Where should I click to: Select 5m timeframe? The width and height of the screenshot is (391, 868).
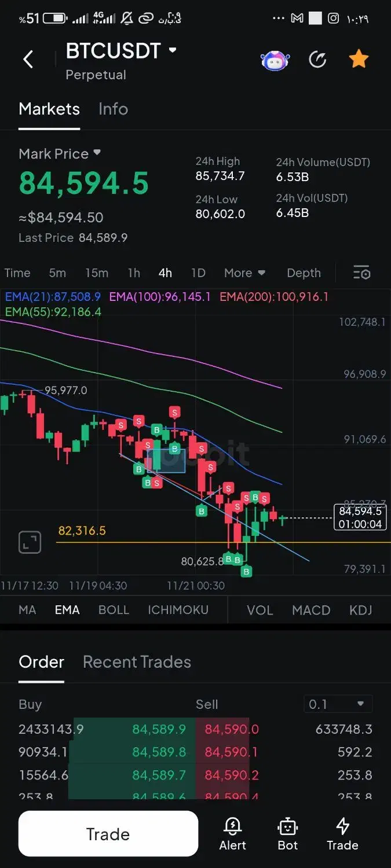coord(57,273)
